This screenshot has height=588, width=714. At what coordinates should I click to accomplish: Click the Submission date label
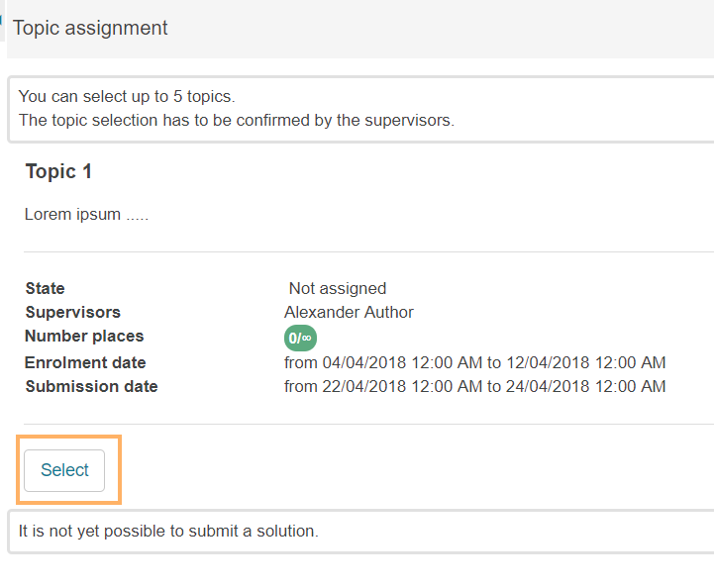click(91, 386)
